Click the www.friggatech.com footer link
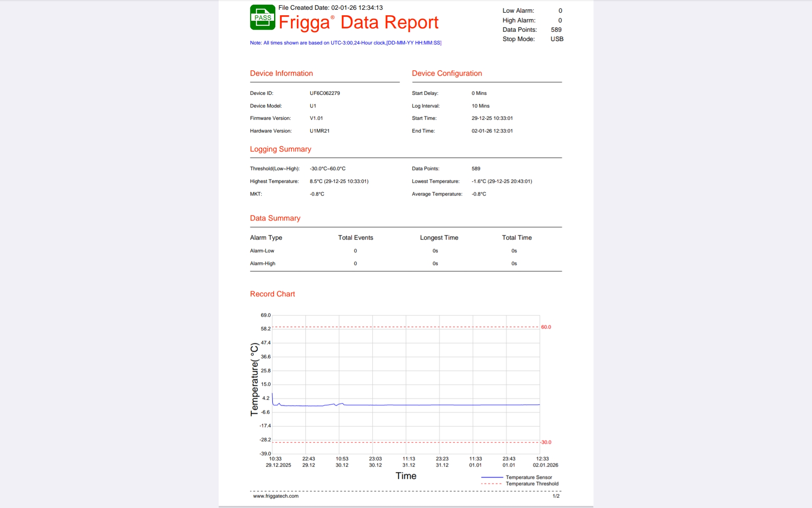Screen dimensions: 812x508 tap(275, 496)
